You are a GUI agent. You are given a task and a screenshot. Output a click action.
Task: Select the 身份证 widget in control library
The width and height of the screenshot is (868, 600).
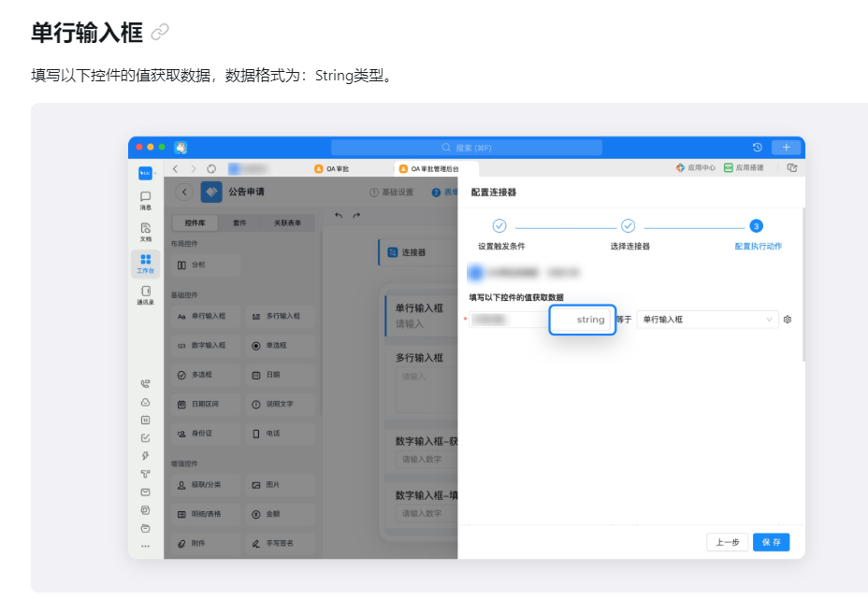[206, 434]
